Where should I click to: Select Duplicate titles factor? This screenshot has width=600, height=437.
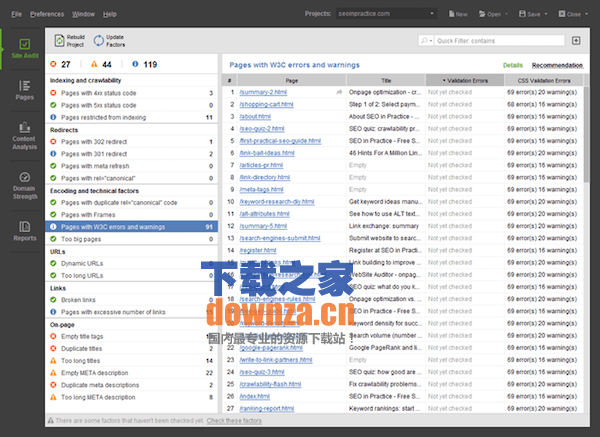tap(131, 349)
